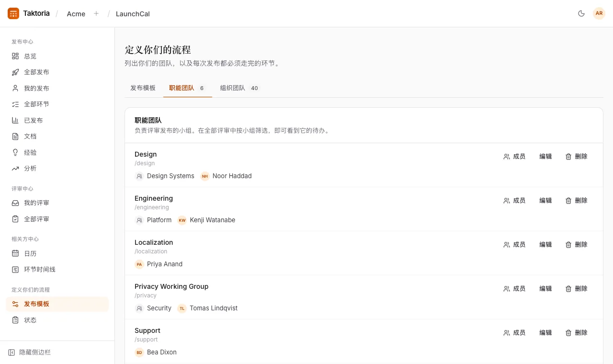Delete the Privacy Working Group team

(576, 289)
